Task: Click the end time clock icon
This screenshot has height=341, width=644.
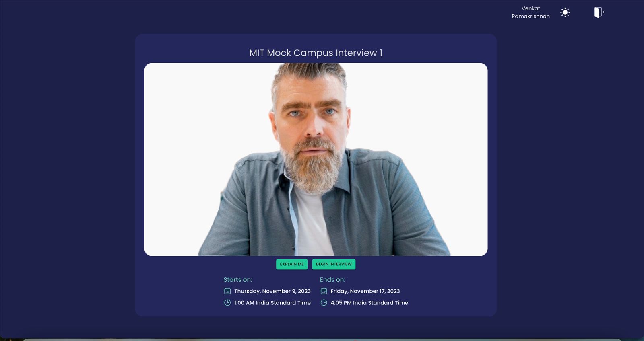Action: coord(324,303)
